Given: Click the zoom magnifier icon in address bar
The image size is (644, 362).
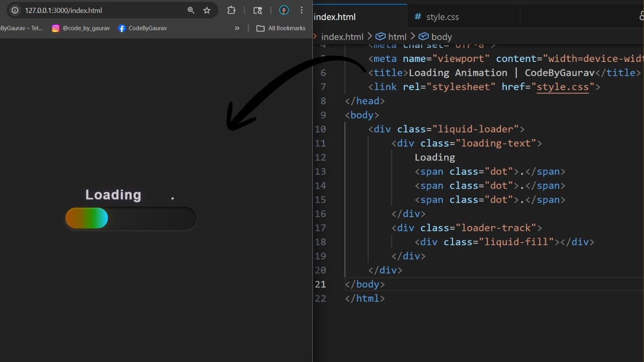Looking at the screenshot, I should point(191,10).
